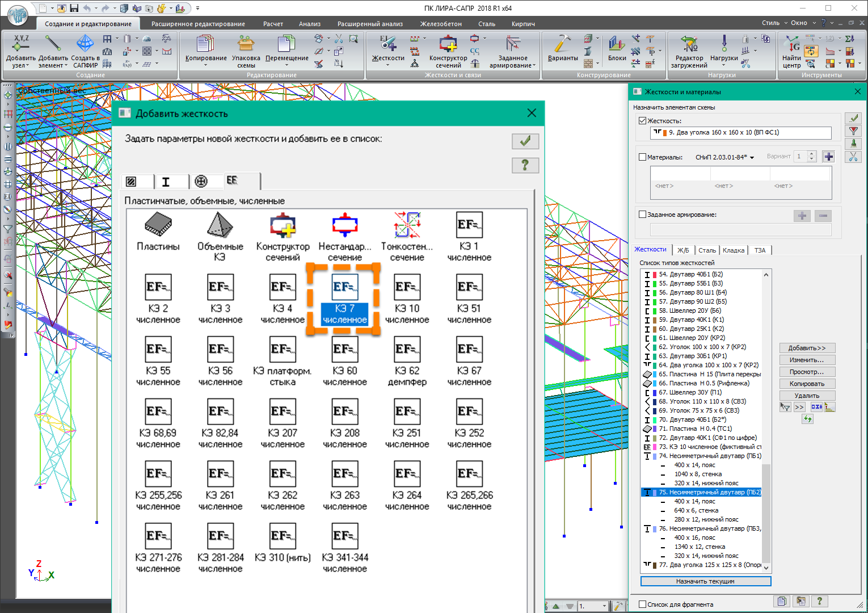Open Конструктор сечений in the dialog
Screen dimensions: 868x613
click(283, 225)
